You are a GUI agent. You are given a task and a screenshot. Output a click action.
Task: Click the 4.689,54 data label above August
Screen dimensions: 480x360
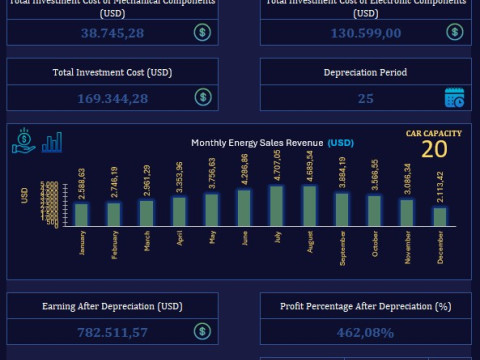tap(310, 166)
